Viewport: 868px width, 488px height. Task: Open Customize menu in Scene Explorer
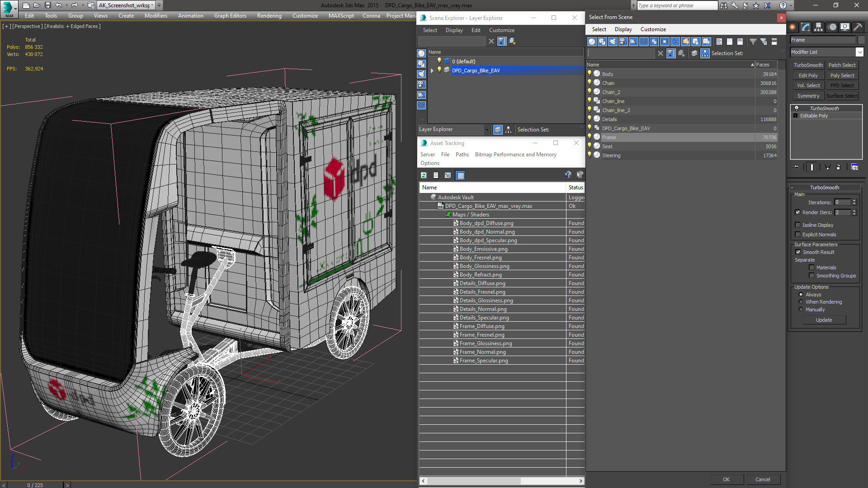[x=501, y=30]
